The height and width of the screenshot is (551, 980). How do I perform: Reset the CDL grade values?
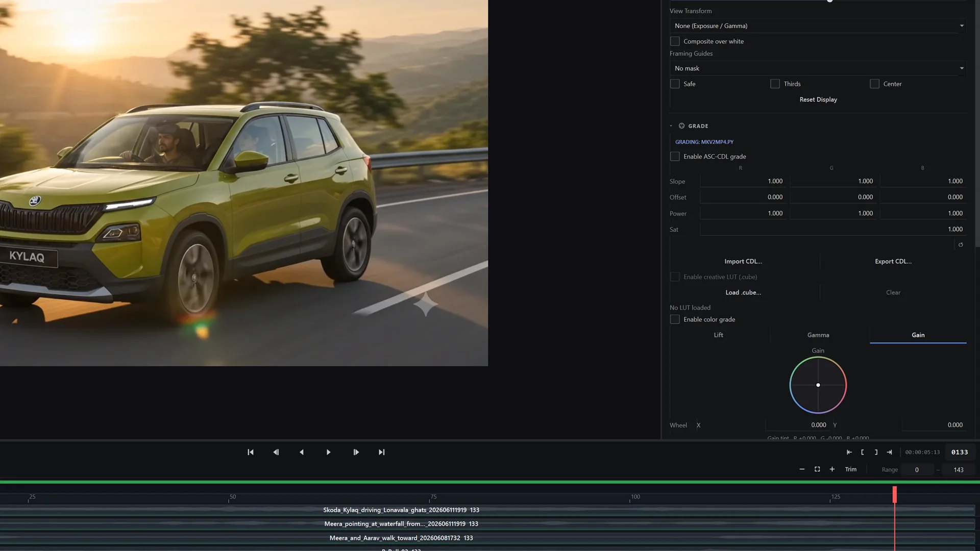pos(961,245)
